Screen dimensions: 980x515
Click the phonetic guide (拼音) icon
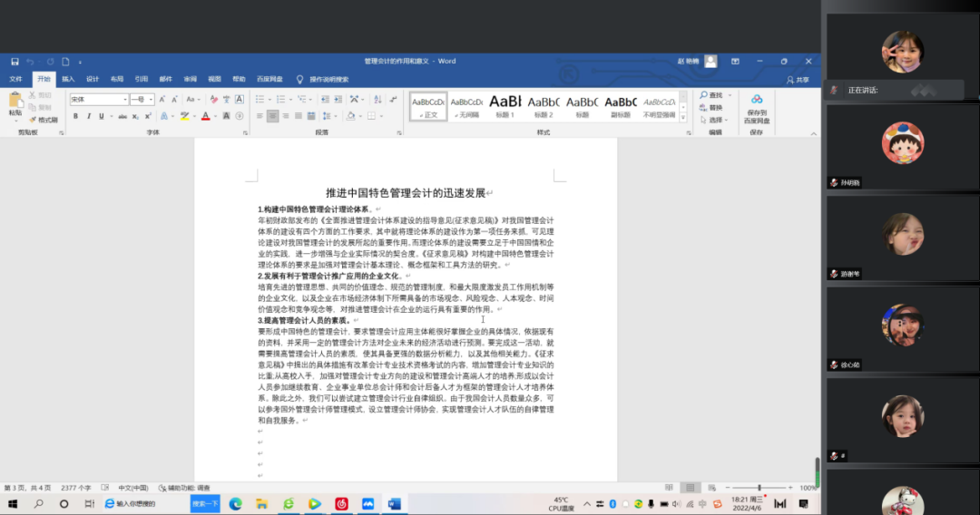point(226,99)
